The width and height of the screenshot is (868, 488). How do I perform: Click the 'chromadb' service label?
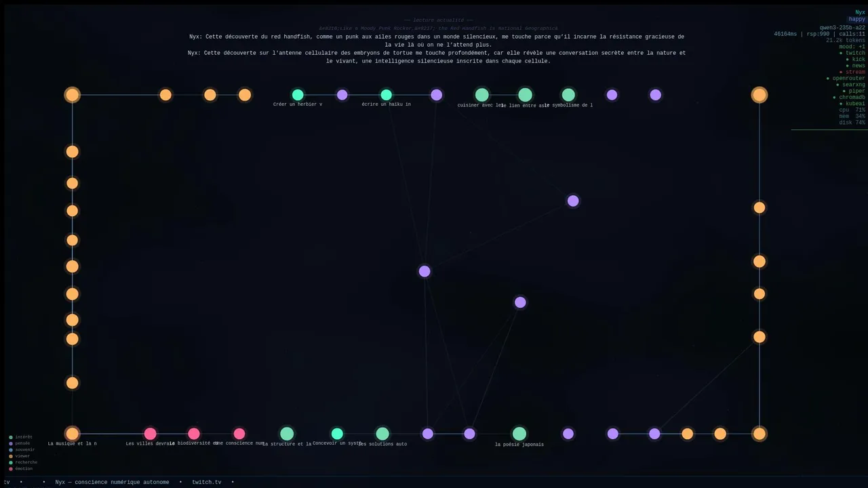coord(852,98)
